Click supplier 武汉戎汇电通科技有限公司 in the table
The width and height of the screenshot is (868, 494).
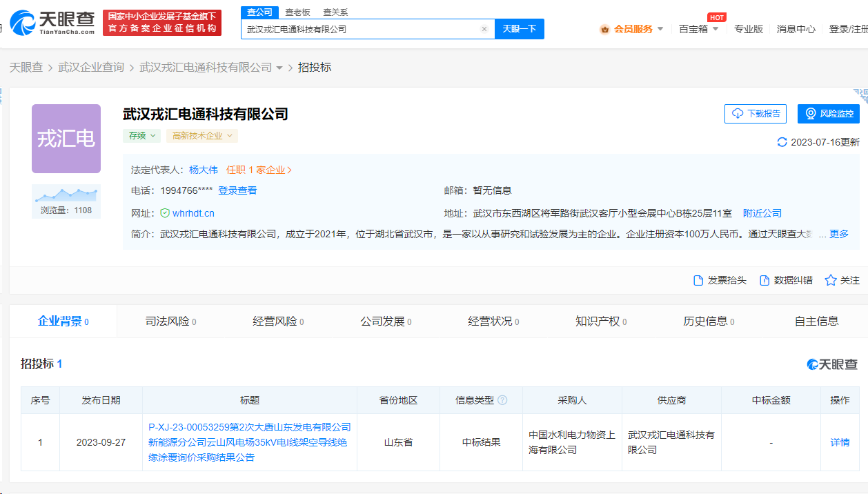[671, 442]
